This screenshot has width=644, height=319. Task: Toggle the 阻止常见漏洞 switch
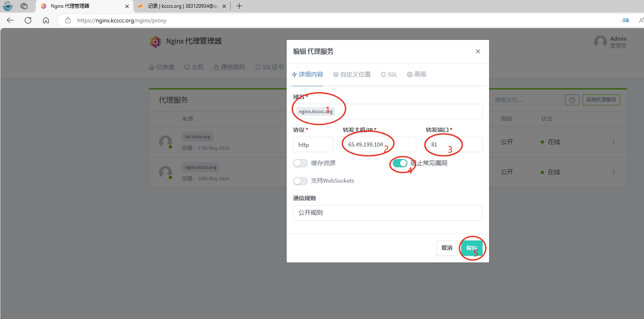coord(400,163)
